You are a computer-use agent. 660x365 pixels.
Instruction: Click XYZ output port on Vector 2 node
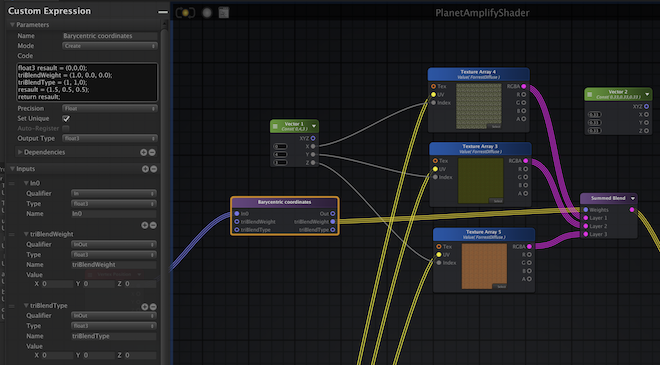pos(646,107)
